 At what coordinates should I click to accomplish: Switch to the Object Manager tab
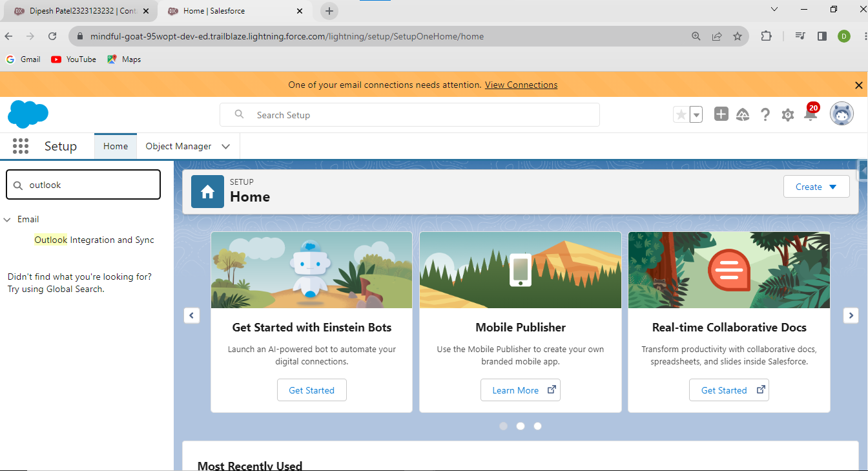point(178,146)
